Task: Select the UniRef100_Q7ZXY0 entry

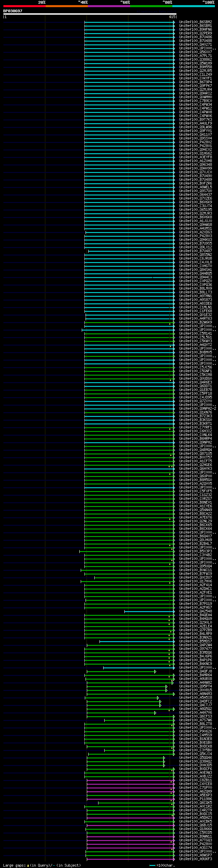Action: point(196,401)
